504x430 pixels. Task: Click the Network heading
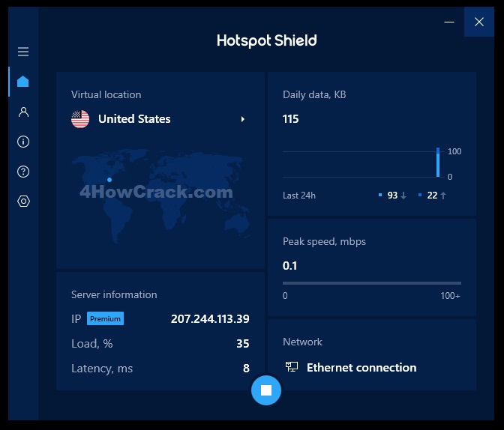pyautogui.click(x=302, y=342)
